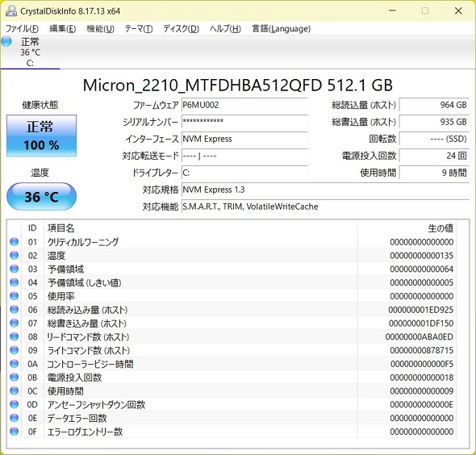Click the drive letter field C:
The image size is (476, 455).
coord(244,173)
